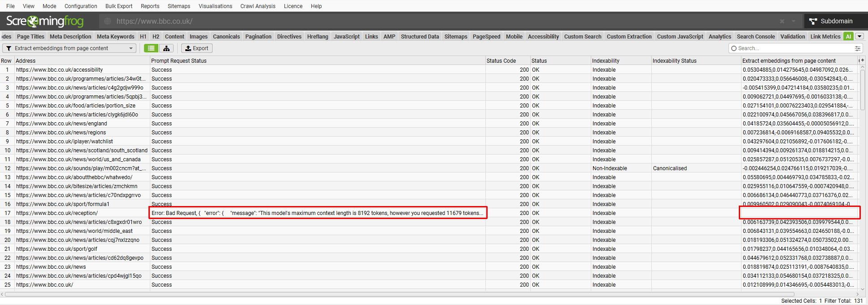The image size is (868, 305).
Task: Open the Help menu
Action: click(x=316, y=6)
